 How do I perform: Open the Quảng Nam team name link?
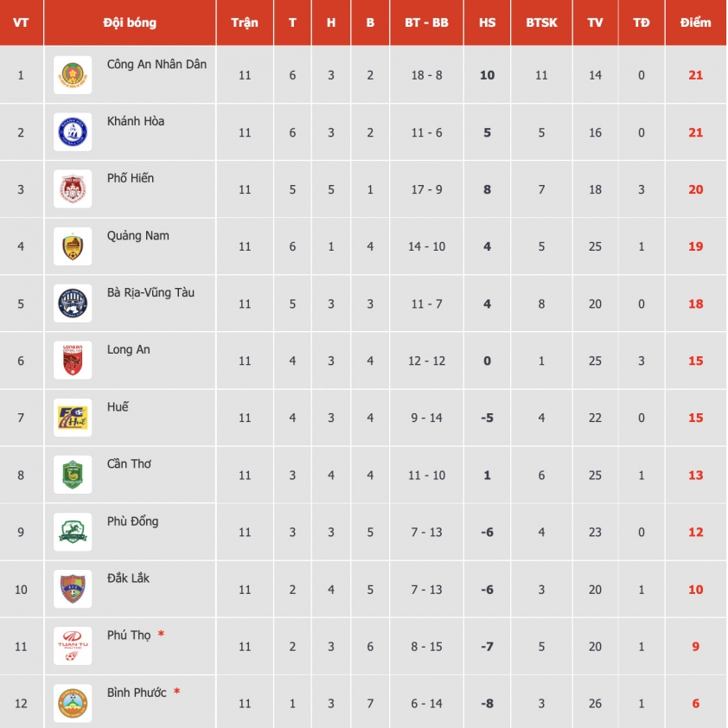[x=137, y=236]
